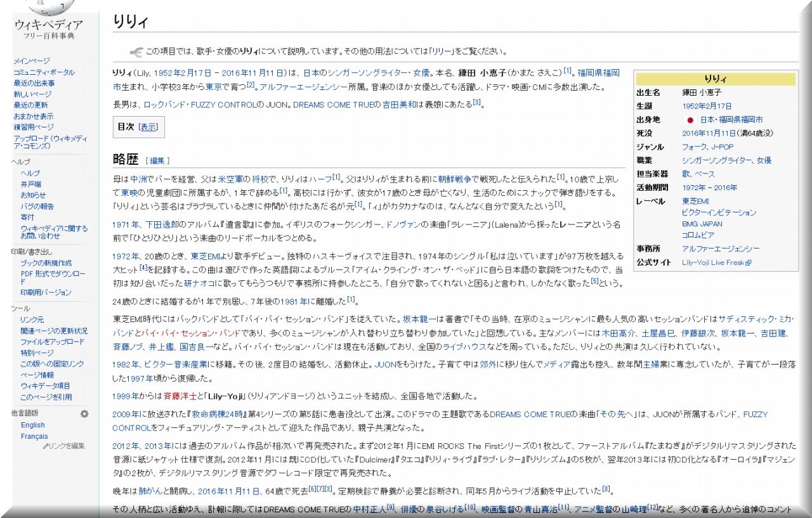
Task: Open ウィキデータ項目 link
Action: (x=45, y=385)
